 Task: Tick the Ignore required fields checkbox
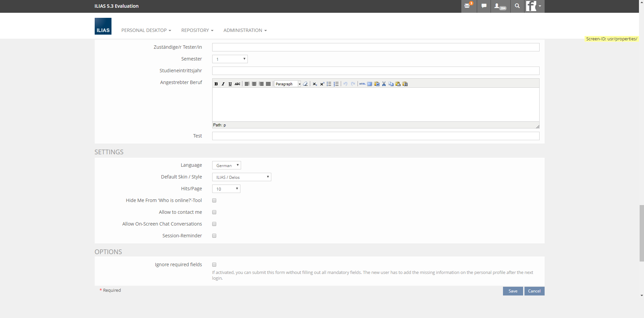(214, 265)
